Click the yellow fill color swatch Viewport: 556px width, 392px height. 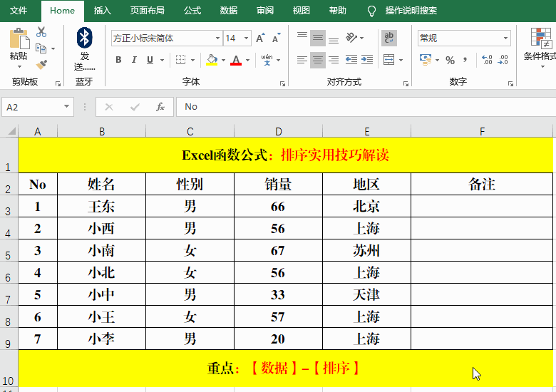coord(212,61)
